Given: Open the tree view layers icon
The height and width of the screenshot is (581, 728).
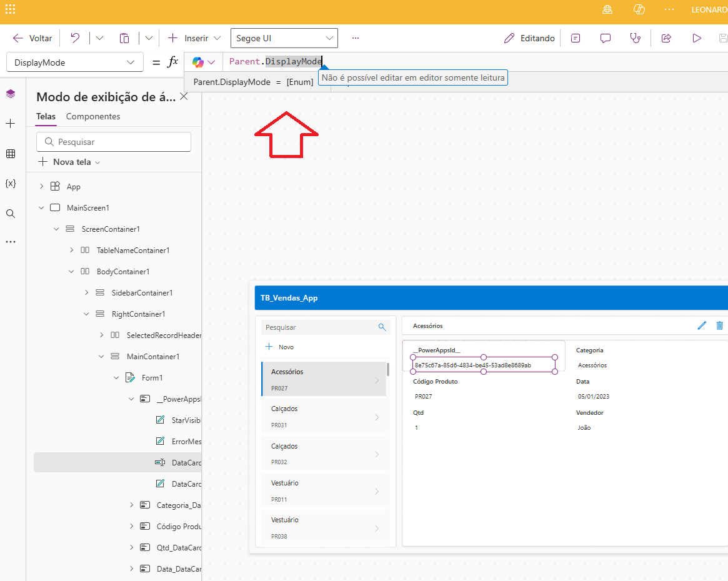Looking at the screenshot, I should tap(11, 94).
